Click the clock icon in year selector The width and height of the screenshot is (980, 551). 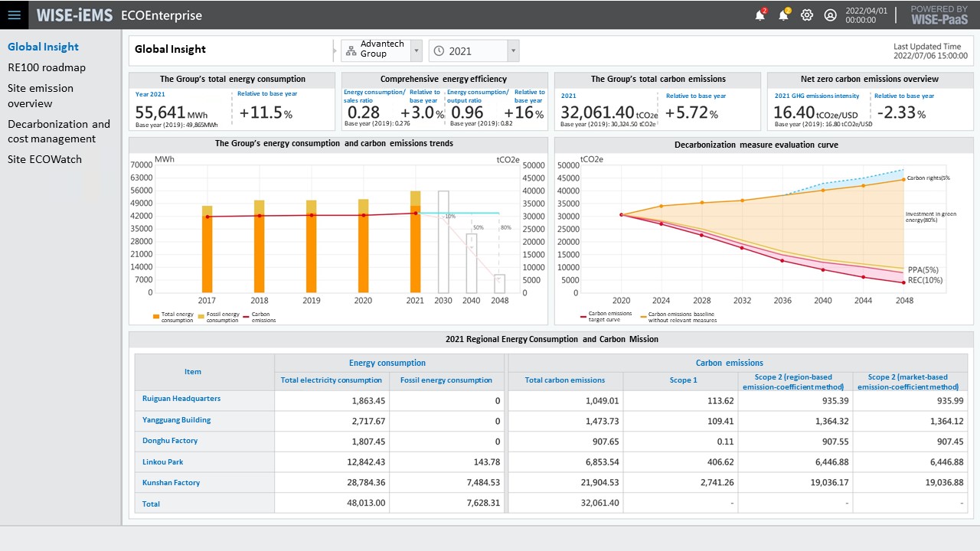(x=439, y=51)
